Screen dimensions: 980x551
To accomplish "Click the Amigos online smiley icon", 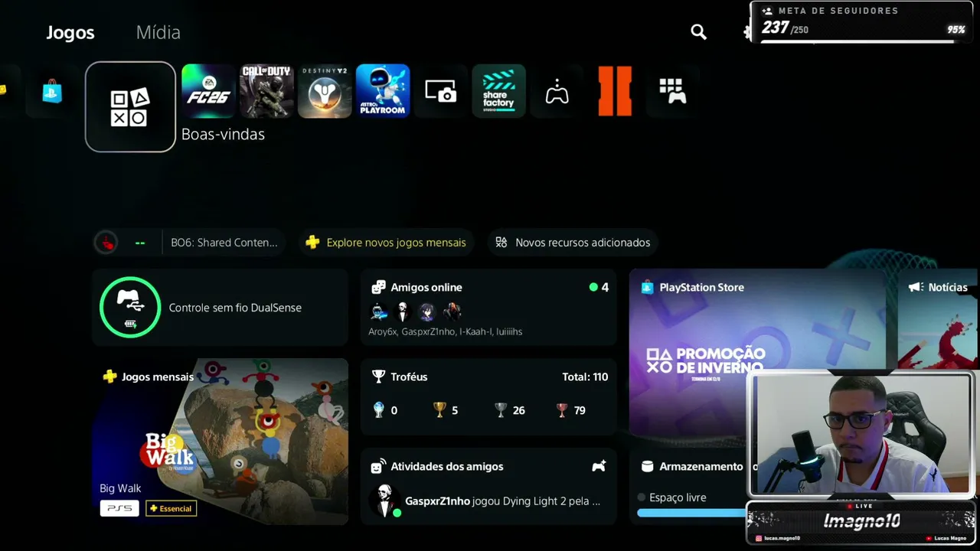I will click(378, 288).
